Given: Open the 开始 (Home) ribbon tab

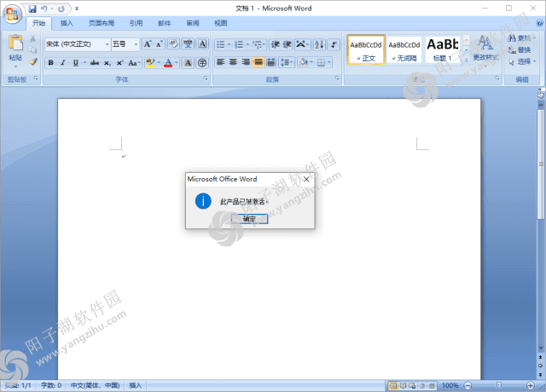Looking at the screenshot, I should tap(38, 23).
